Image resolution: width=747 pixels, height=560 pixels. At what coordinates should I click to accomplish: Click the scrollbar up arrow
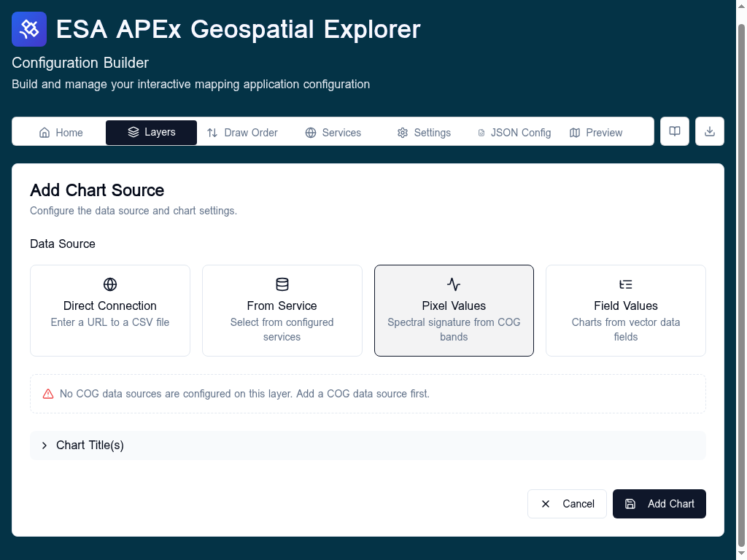[x=741, y=6]
